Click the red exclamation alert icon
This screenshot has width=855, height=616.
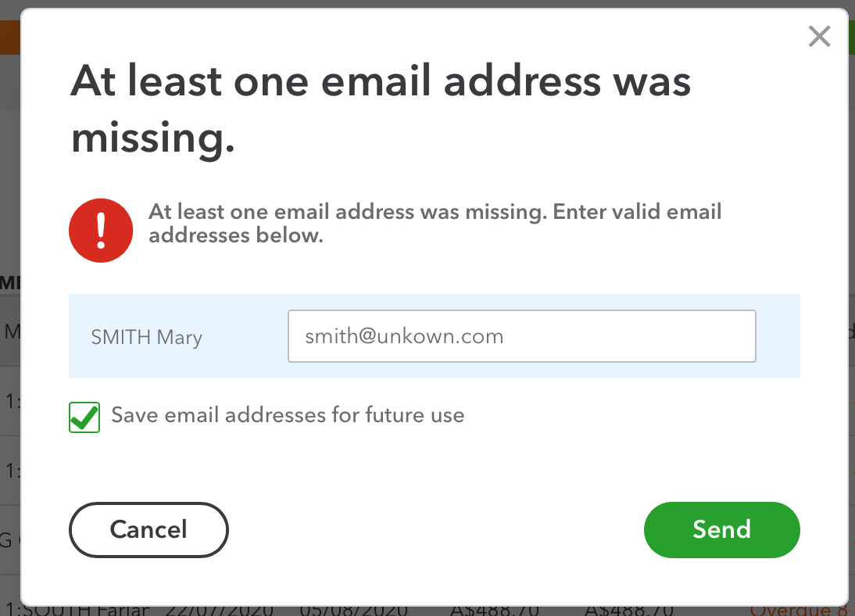[101, 230]
